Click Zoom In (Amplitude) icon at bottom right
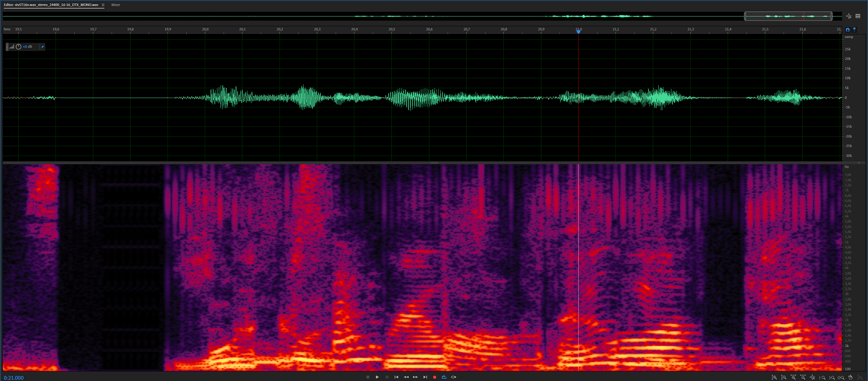Image resolution: width=868 pixels, height=381 pixels. (774, 377)
